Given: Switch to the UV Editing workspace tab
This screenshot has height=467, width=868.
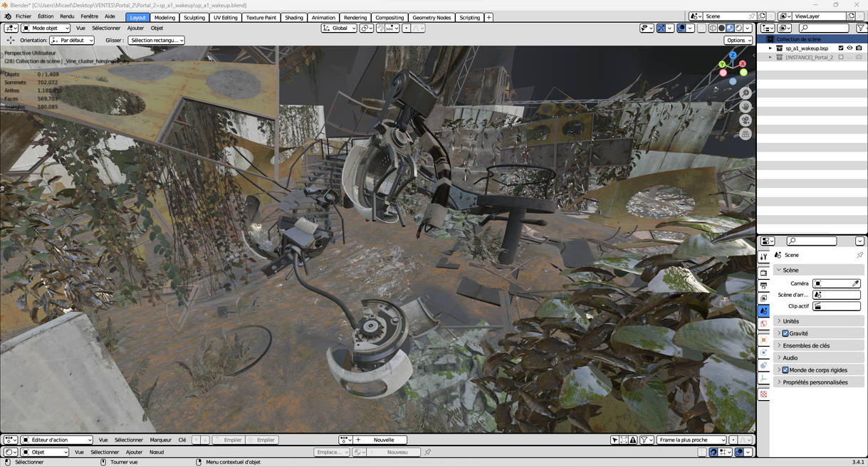Looking at the screenshot, I should (x=226, y=17).
